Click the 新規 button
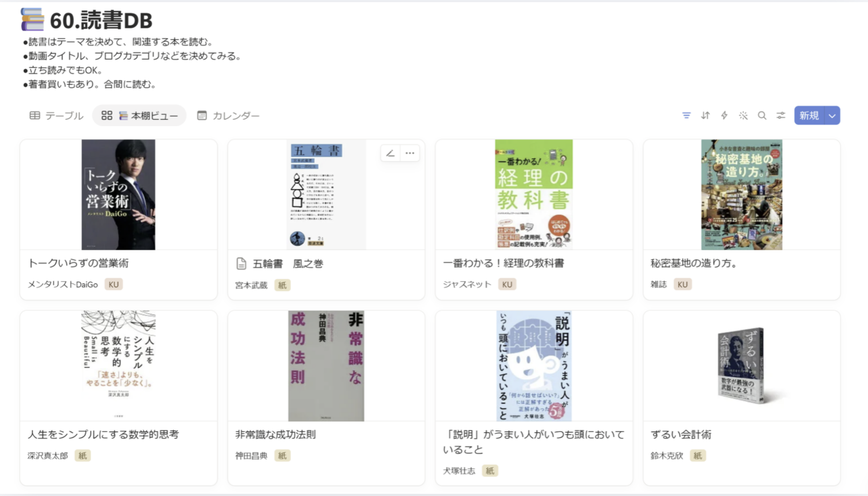868x496 pixels. [809, 115]
